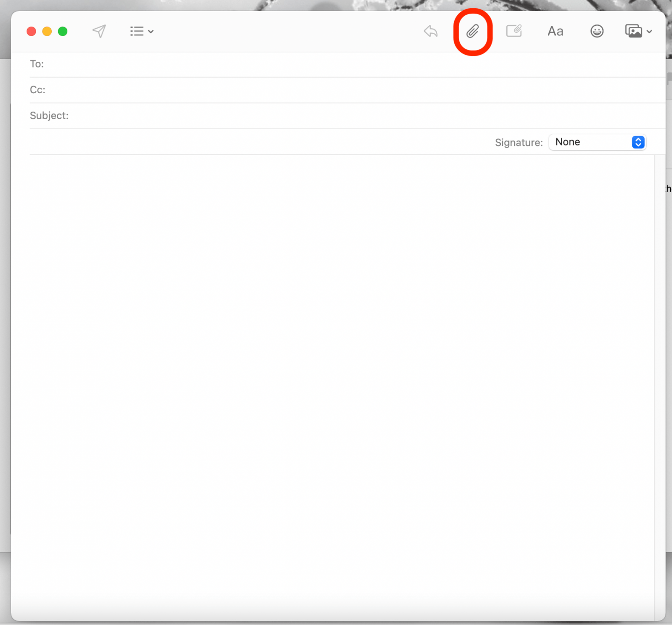Open the Signature dropdown set to None
Viewport: 672px width, 625px height.
click(x=597, y=142)
